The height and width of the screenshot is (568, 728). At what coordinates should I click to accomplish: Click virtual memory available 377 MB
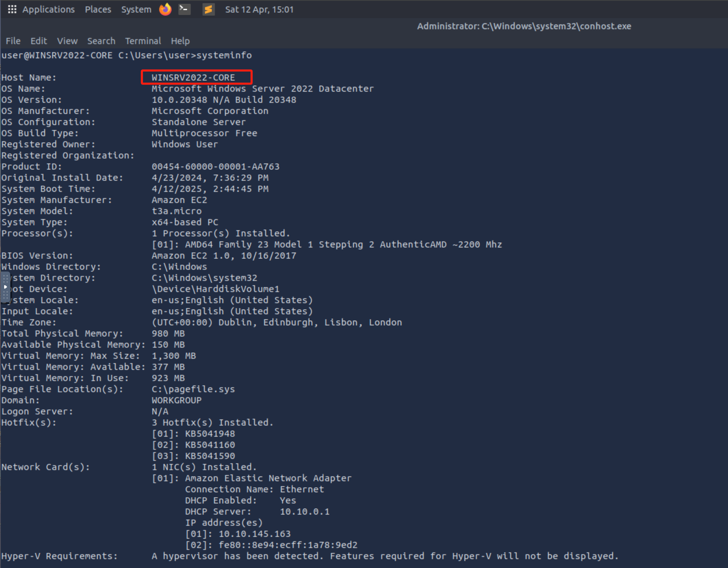[168, 367]
